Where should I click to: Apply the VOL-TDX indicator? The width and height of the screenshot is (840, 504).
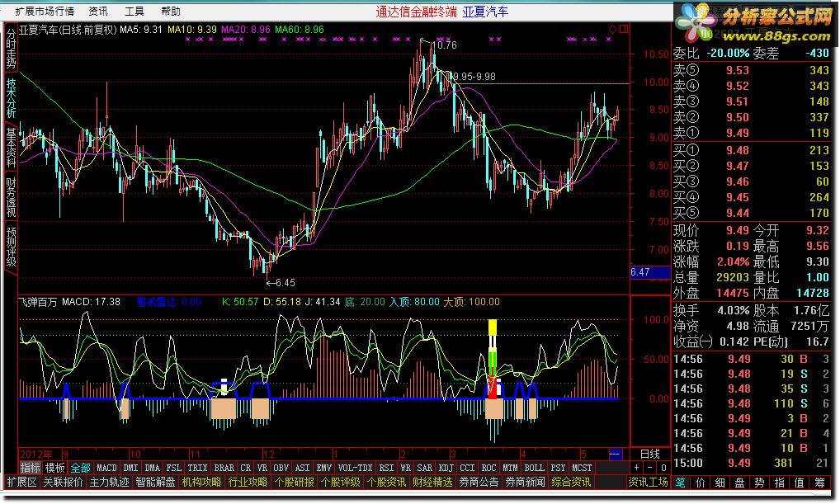pos(355,468)
